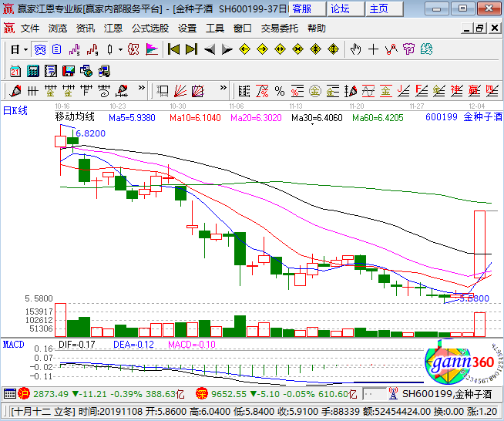
Task: Open the blue clipboard list icon
Action: click(56, 49)
